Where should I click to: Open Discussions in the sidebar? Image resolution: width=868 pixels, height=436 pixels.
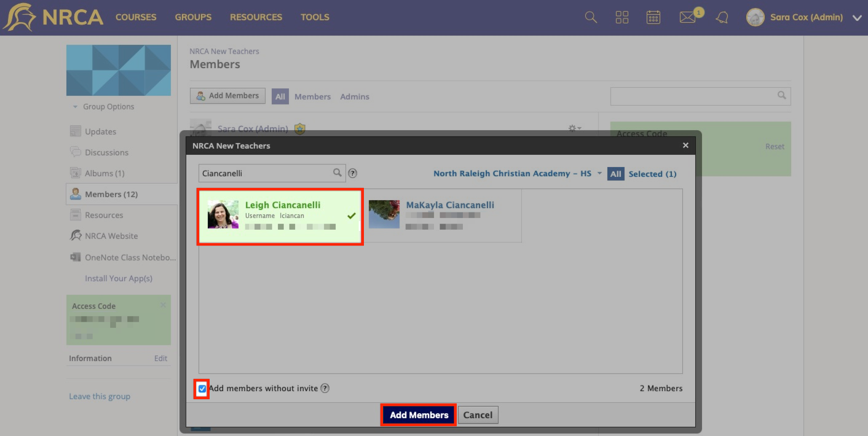[x=106, y=152]
